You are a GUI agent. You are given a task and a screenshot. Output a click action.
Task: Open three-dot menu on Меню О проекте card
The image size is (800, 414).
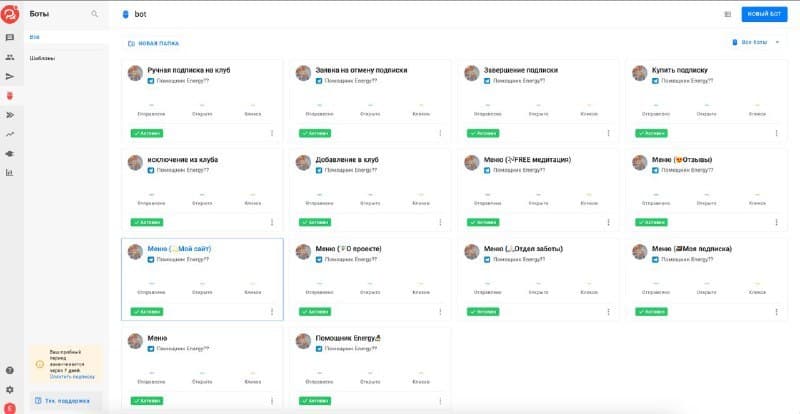440,312
